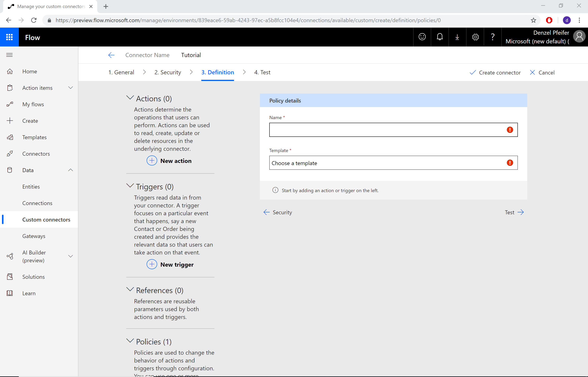Open the Template dropdown chooser
This screenshot has height=377, width=588.
pyautogui.click(x=393, y=163)
